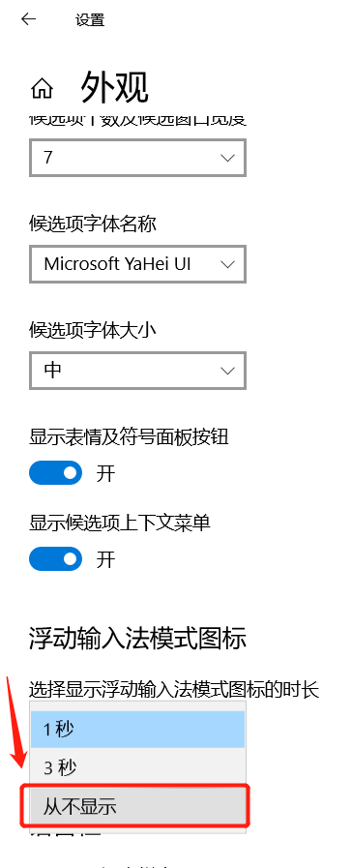The image size is (352, 868).
Task: Click the 浮动输入法模式图标 section heading
Action: (x=137, y=639)
